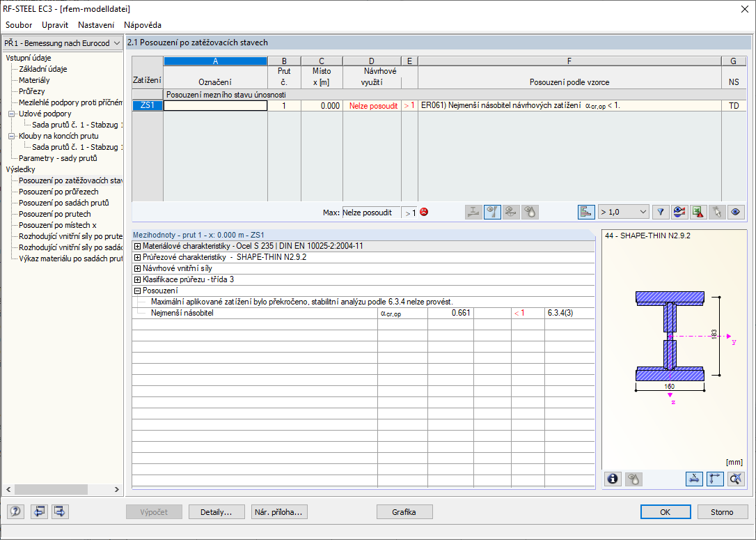The image size is (756, 540).
Task: Select 'Rozhodující vnitřní síly po prute' tree item
Action: (70, 236)
